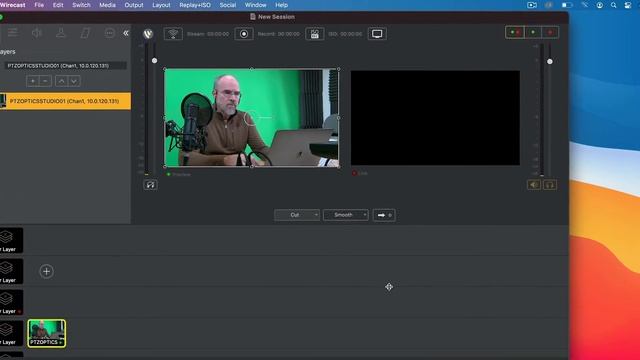Open the File menu
640x360 pixels.
(39, 5)
